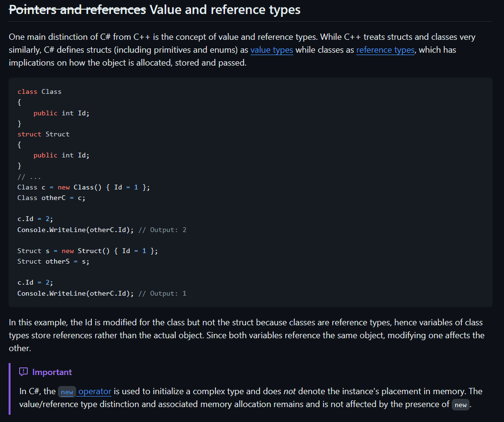Open the "value types" link
The image size is (504, 422).
click(x=271, y=50)
